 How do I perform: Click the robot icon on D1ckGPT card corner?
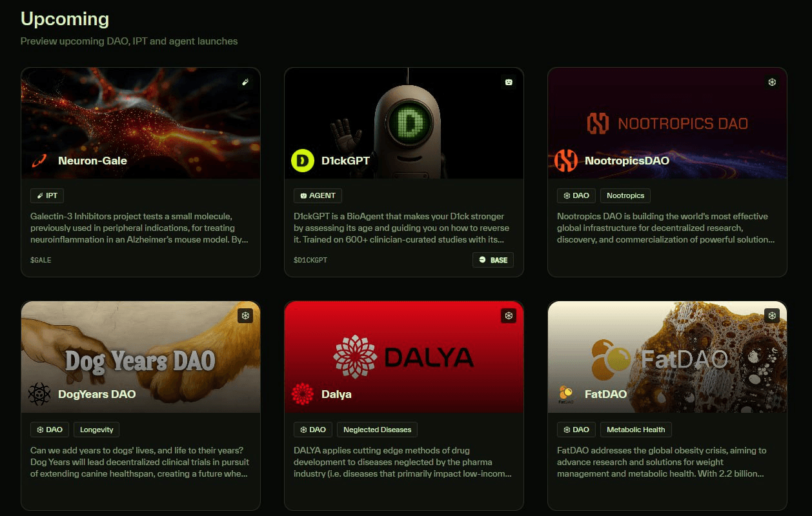(509, 83)
